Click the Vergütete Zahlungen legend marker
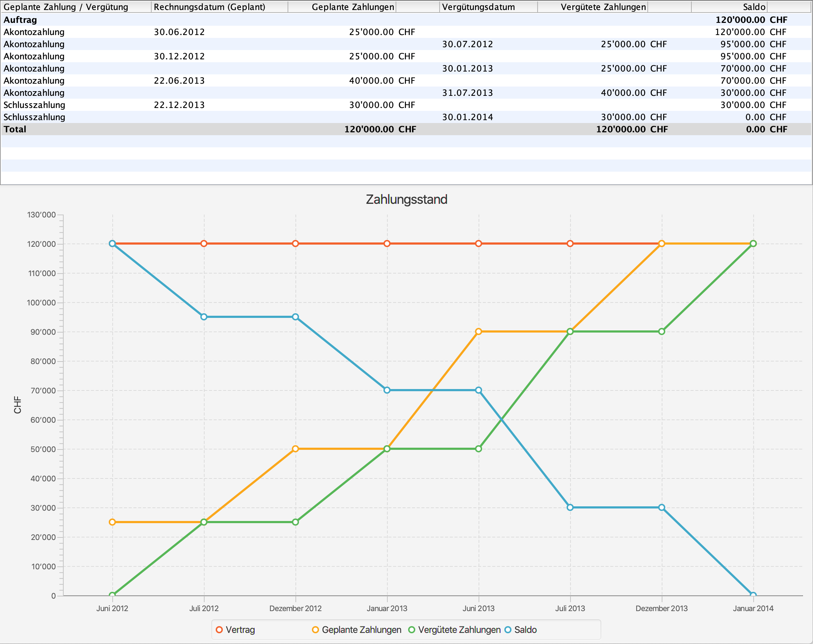Viewport: 813px width, 644px height. click(x=412, y=630)
